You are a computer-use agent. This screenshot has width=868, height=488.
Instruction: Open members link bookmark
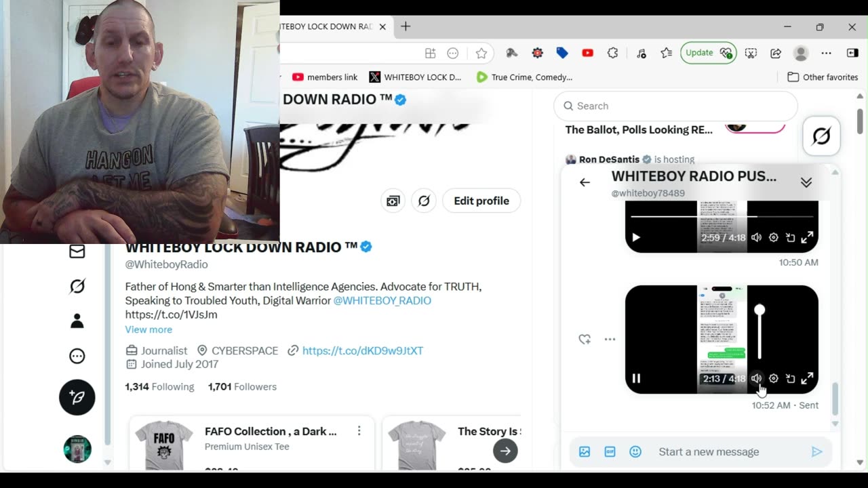(x=325, y=77)
